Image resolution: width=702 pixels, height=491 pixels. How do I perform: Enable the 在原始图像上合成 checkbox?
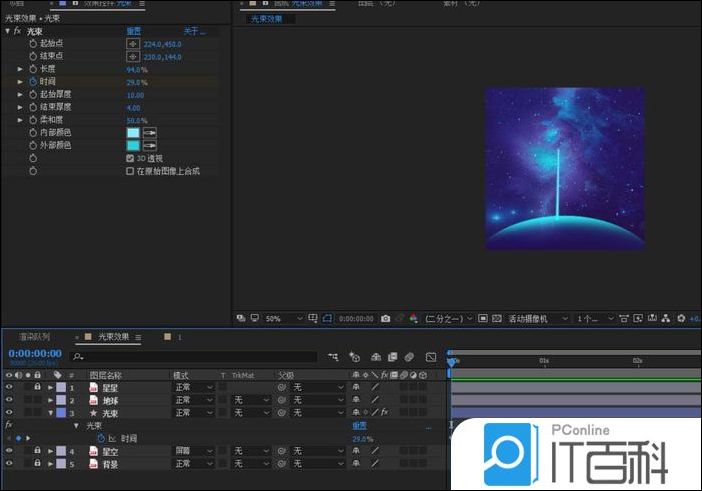pyautogui.click(x=130, y=171)
